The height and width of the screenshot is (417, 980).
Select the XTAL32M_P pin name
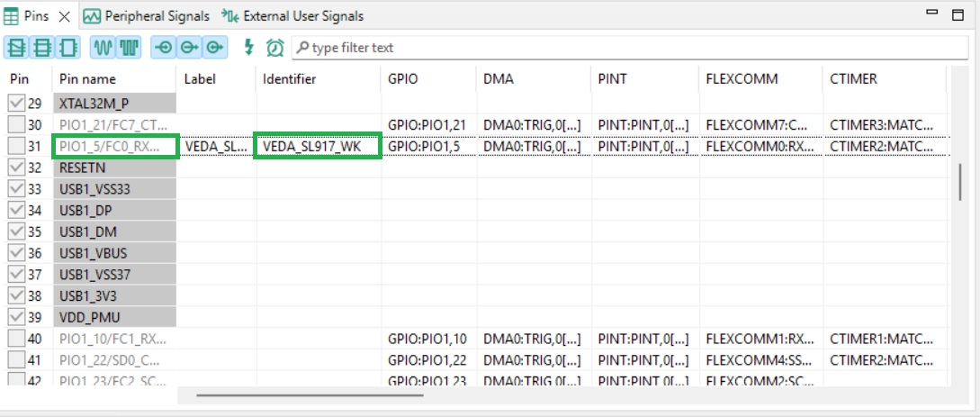click(x=113, y=104)
